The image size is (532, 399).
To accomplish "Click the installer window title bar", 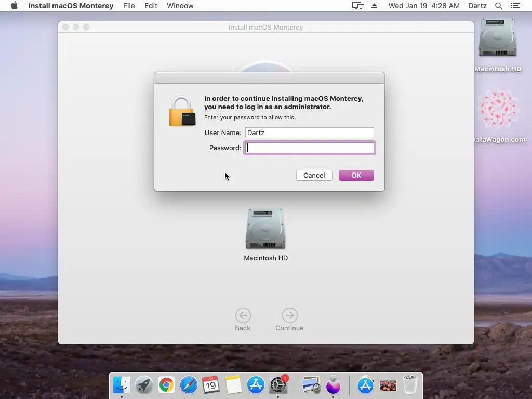I will (265, 27).
